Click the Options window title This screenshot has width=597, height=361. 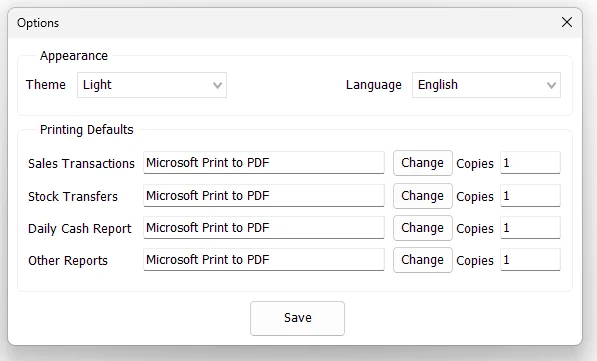pyautogui.click(x=38, y=23)
